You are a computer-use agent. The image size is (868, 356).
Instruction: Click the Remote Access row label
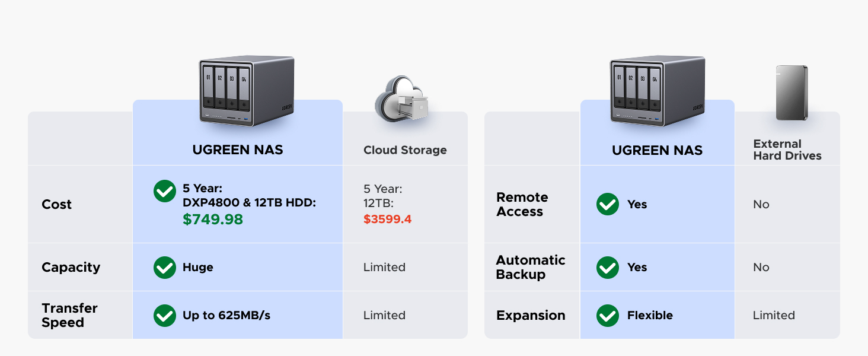522,205
